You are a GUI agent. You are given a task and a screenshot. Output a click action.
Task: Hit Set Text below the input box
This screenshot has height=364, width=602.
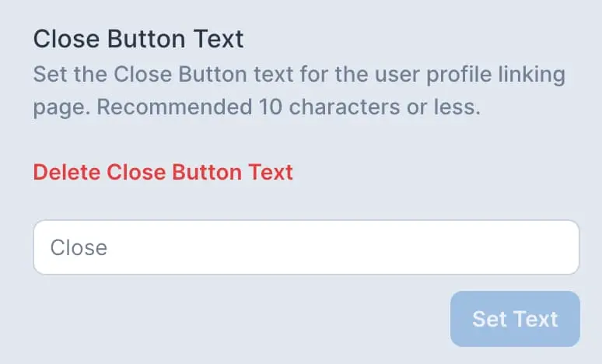[515, 319]
